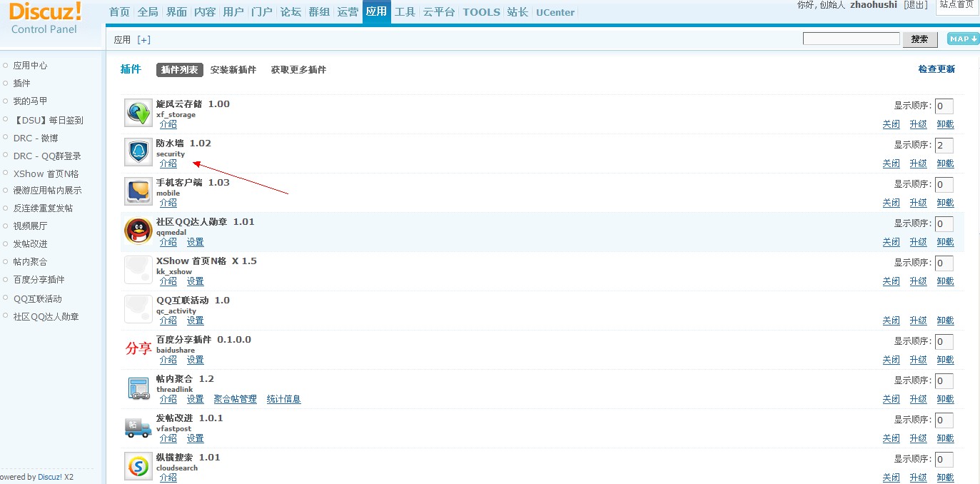Click 介绍 under 防水墙 plugin

(x=168, y=163)
